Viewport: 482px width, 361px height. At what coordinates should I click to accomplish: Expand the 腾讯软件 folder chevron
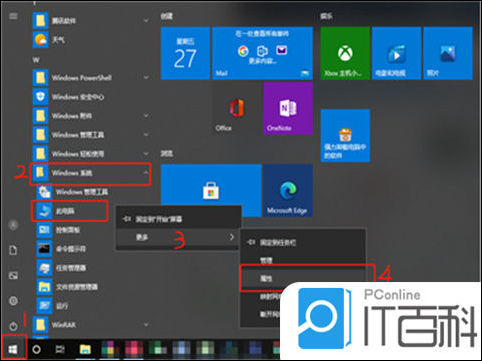(x=146, y=21)
